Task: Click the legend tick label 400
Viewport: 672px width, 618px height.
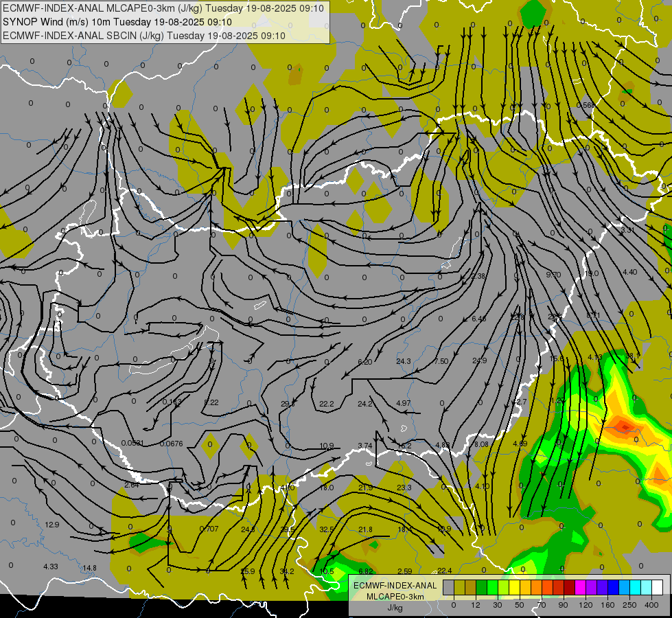Action: (x=651, y=605)
